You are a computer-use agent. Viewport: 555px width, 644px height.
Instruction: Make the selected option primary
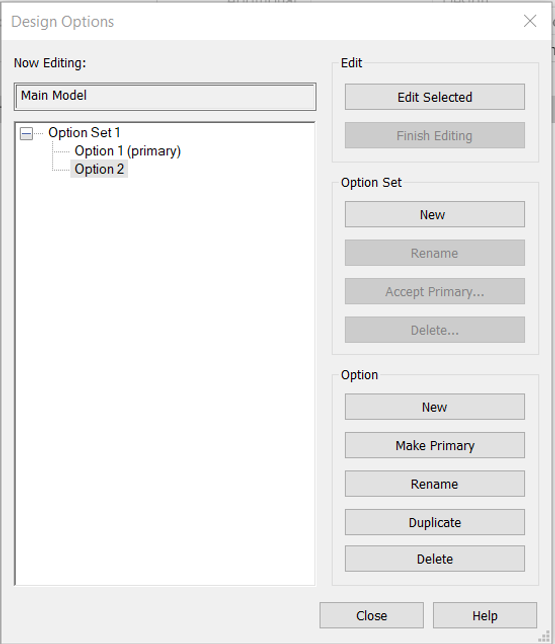(435, 445)
